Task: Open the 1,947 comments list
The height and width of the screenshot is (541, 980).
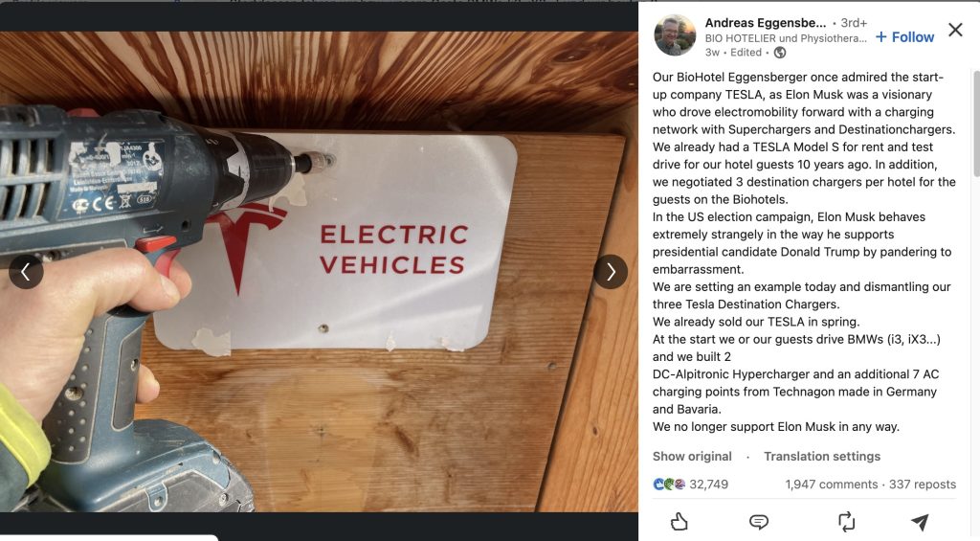Action: coord(832,485)
